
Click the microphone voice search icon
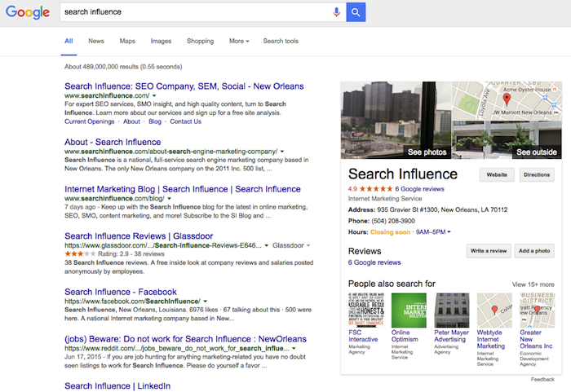[336, 12]
